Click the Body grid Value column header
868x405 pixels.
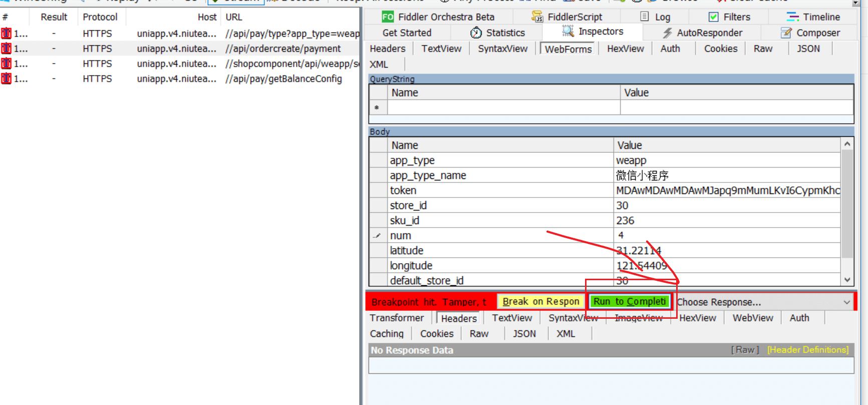tap(727, 145)
